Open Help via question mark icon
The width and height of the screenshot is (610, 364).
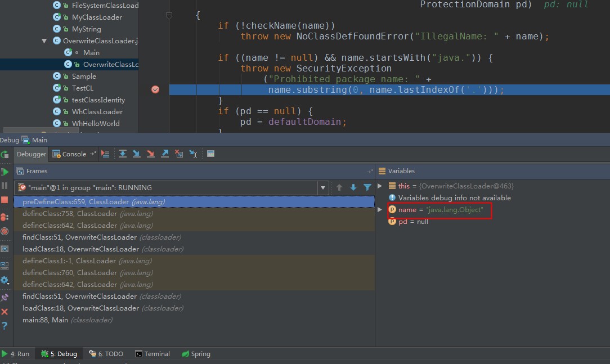tap(5, 326)
